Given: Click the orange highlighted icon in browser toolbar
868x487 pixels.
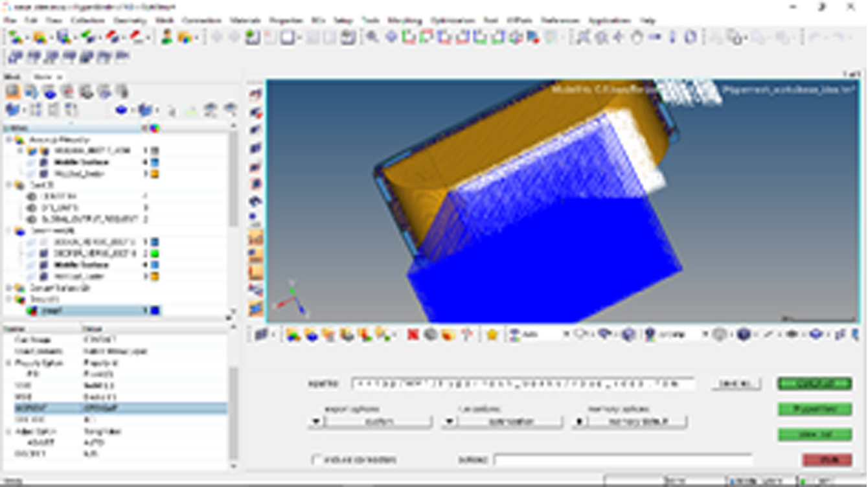Looking at the screenshot, I should coord(12,92).
